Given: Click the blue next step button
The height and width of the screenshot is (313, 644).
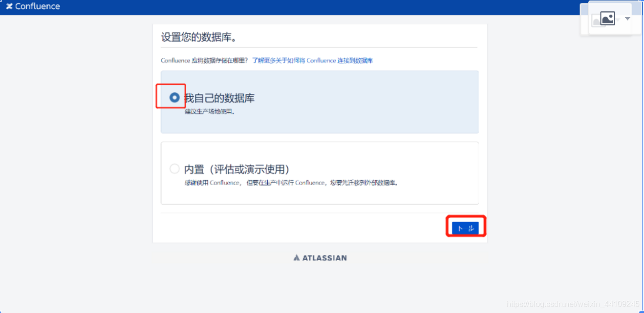Looking at the screenshot, I should pos(465,228).
